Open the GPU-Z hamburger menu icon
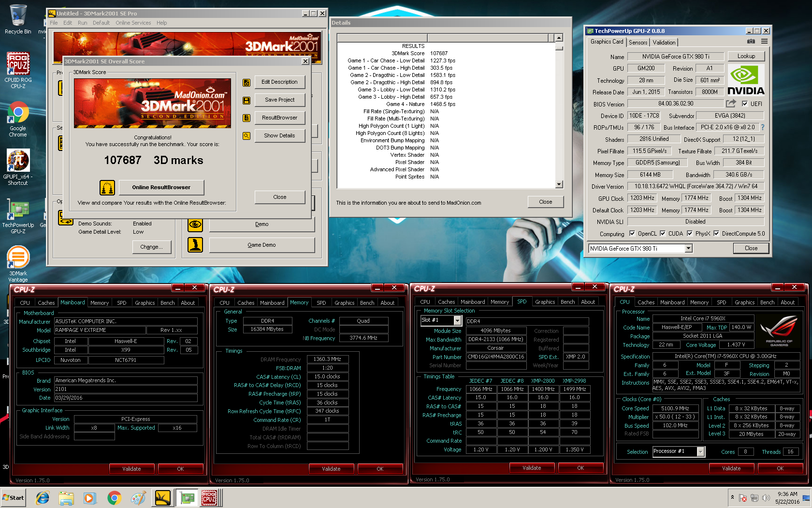This screenshot has width=812, height=508. pyautogui.click(x=764, y=42)
